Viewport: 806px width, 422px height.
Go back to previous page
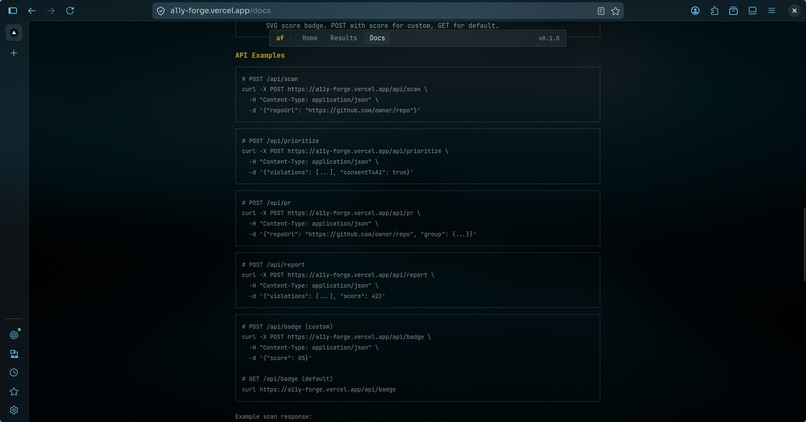pos(32,10)
